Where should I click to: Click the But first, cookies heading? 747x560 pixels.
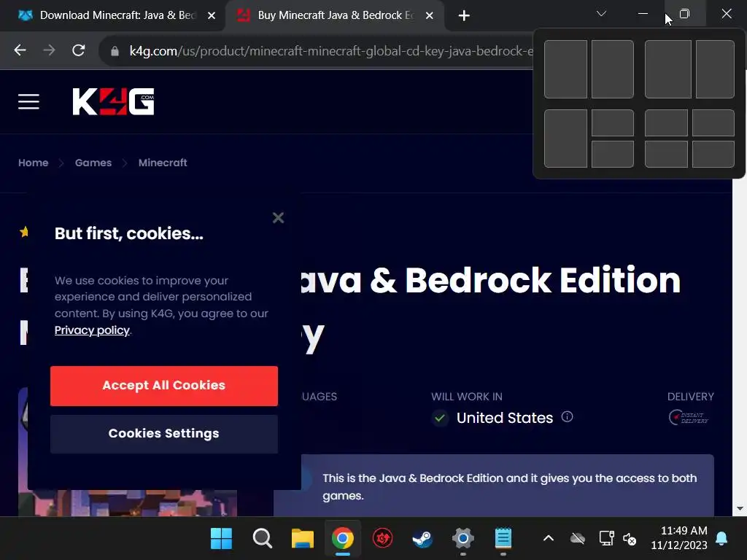pyautogui.click(x=128, y=233)
